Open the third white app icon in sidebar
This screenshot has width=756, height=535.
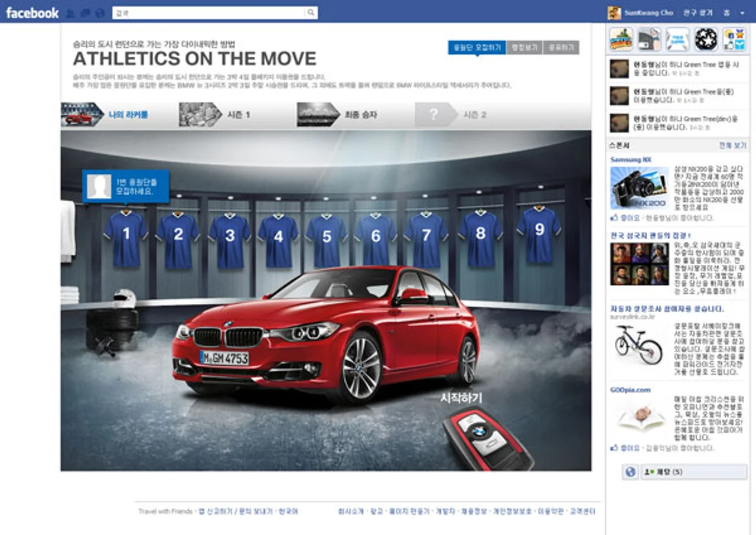pos(678,39)
